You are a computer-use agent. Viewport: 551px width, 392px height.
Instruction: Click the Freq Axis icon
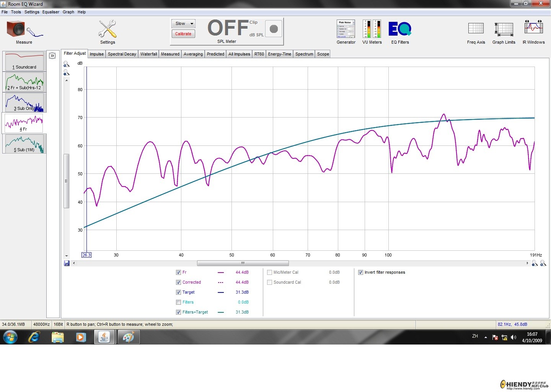[x=476, y=29]
